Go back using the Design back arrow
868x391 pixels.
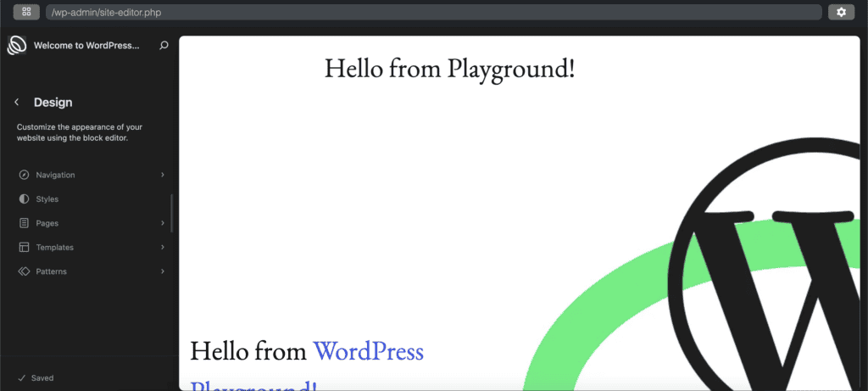(17, 102)
